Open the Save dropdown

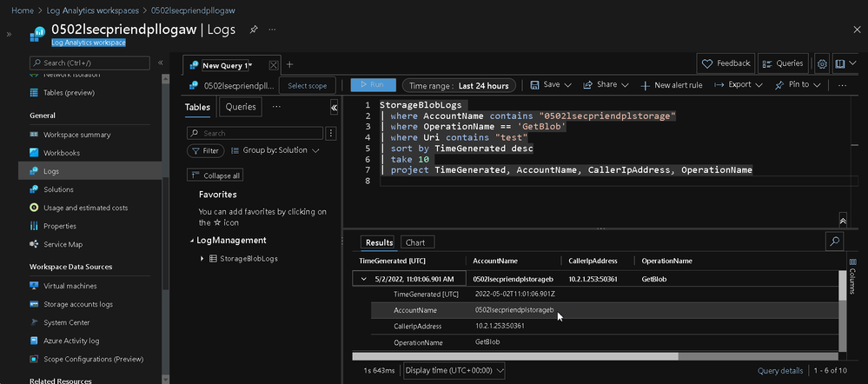[551, 84]
